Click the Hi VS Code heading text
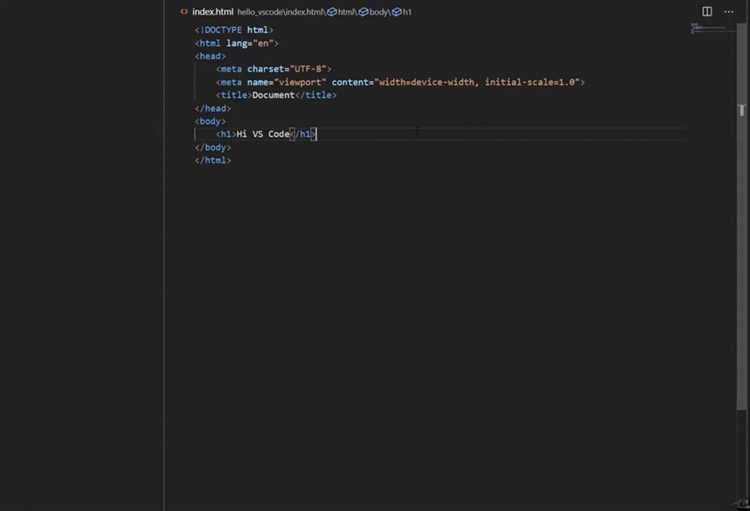This screenshot has width=750, height=511. tap(263, 134)
